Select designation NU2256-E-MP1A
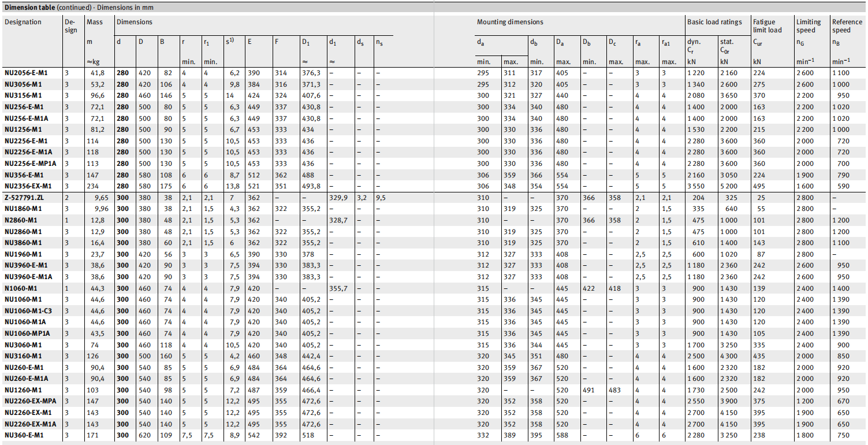 [x=30, y=164]
